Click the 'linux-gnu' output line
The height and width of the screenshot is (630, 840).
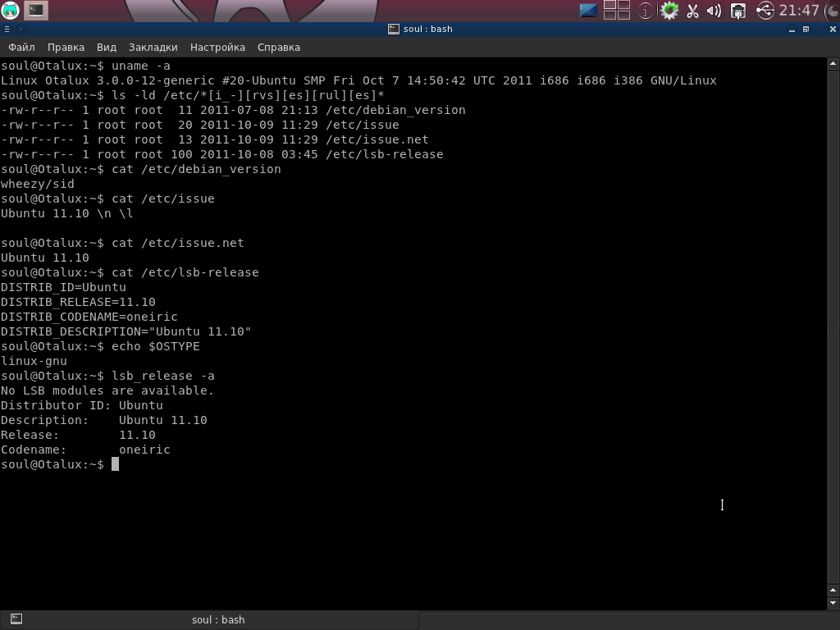pyautogui.click(x=34, y=362)
